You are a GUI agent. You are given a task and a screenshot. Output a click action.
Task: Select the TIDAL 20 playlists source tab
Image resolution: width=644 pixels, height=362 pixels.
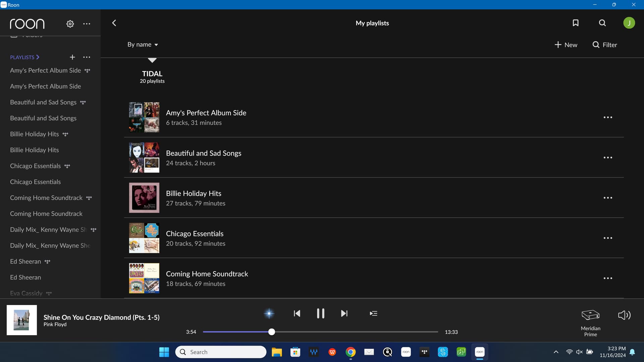tap(152, 77)
